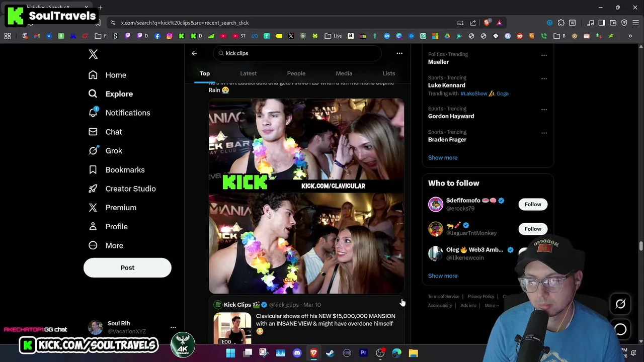Open the Ads info footer link

point(468,306)
